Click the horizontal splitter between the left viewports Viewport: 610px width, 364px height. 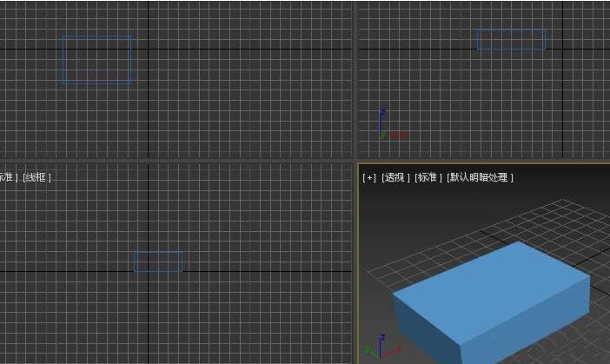coord(174,161)
